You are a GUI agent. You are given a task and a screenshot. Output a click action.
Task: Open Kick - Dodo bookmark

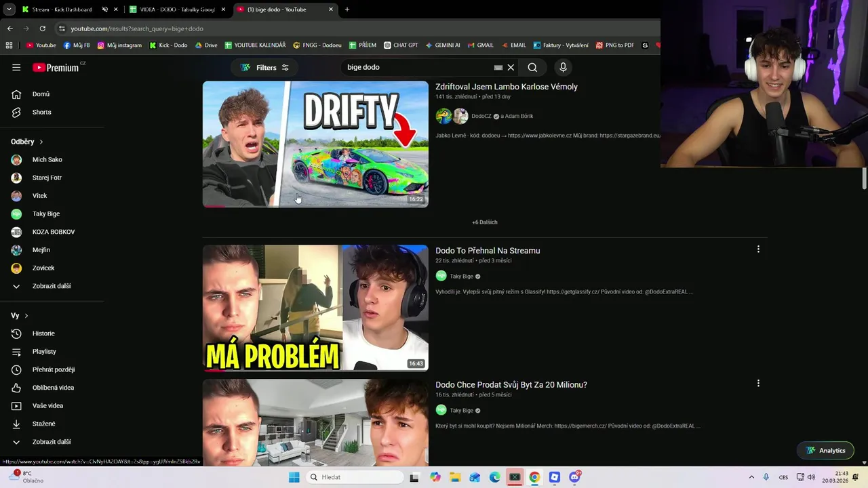(168, 45)
